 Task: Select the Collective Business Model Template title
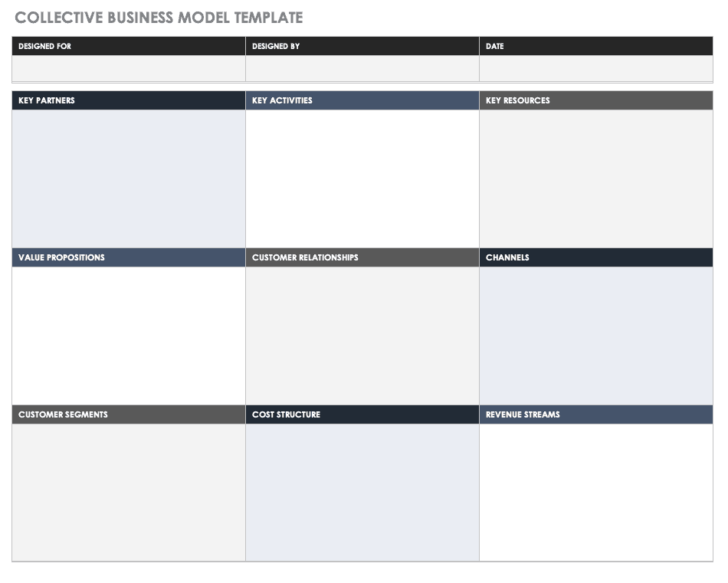tap(159, 18)
